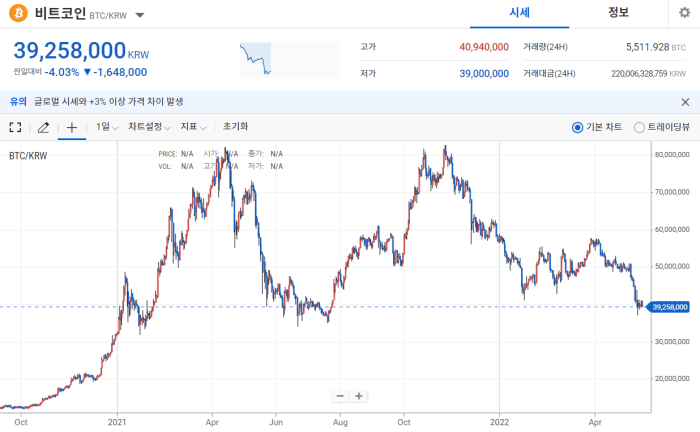
Task: Click the mini price sparkline thumbnail
Action: pyautogui.click(x=289, y=60)
